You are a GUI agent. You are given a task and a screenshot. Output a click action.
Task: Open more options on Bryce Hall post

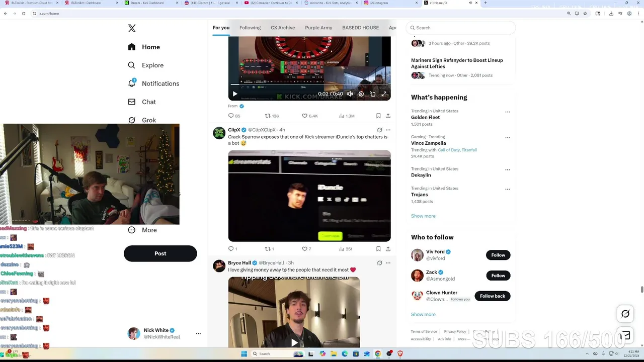click(388, 263)
